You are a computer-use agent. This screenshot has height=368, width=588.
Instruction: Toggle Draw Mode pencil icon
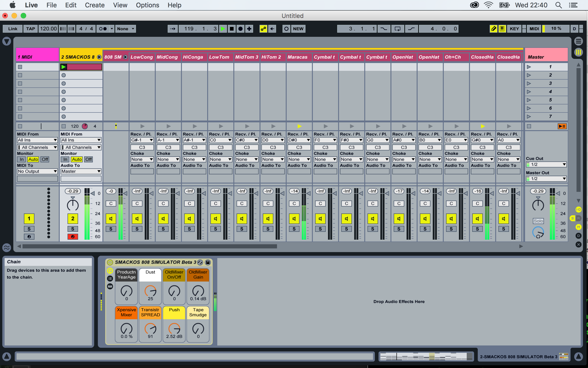click(493, 29)
